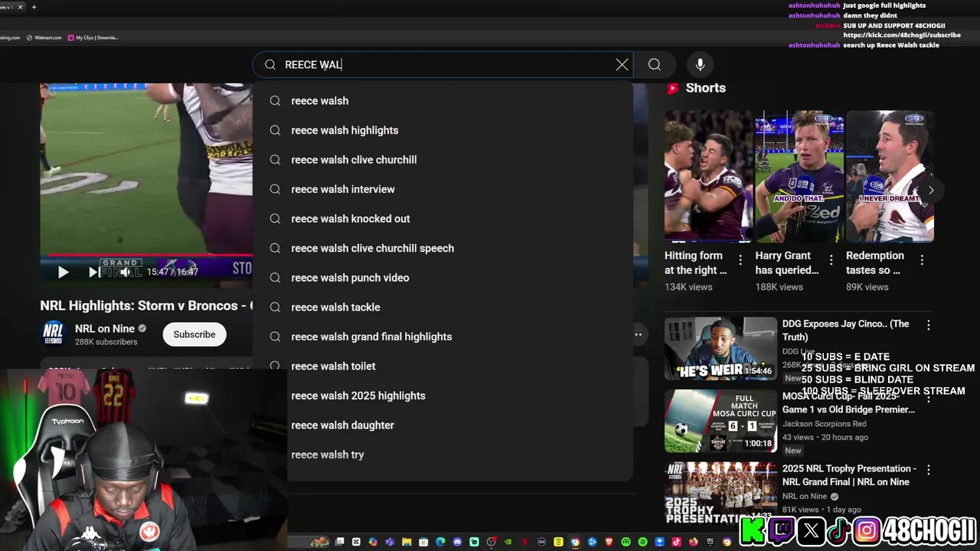Open the 'DDG Exposes Jay Cinco' video thumbnail
The height and width of the screenshot is (551, 980).
(720, 349)
